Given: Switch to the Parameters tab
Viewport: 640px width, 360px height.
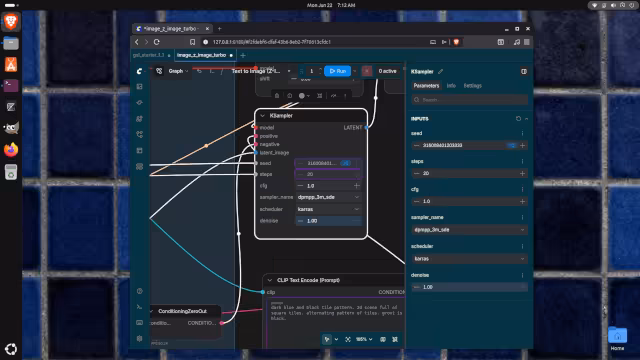Looking at the screenshot, I should coord(426,86).
